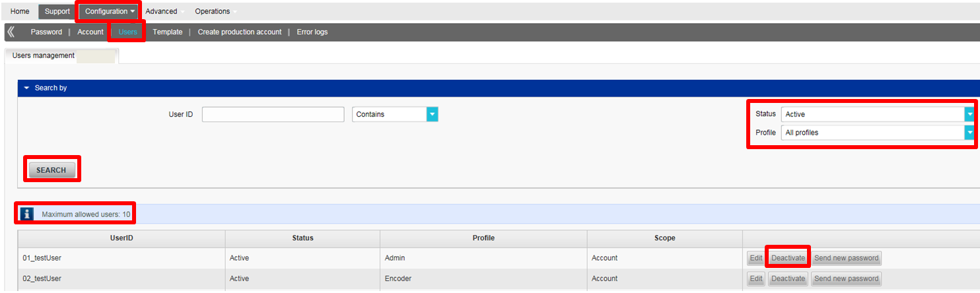Open the Status dropdown
The image size is (980, 293).
click(x=878, y=114)
